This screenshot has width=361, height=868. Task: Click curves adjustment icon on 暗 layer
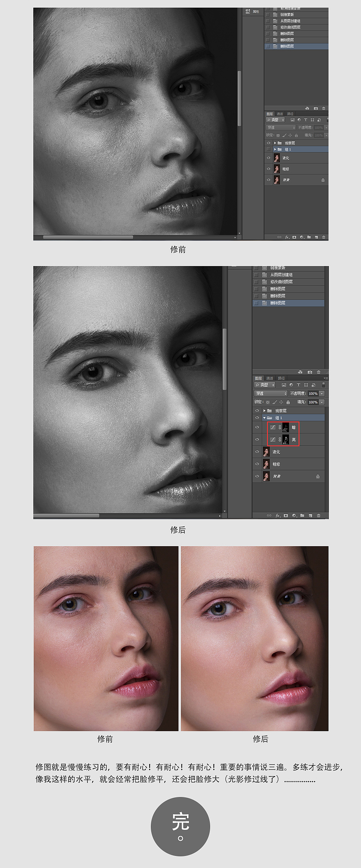pos(273,427)
